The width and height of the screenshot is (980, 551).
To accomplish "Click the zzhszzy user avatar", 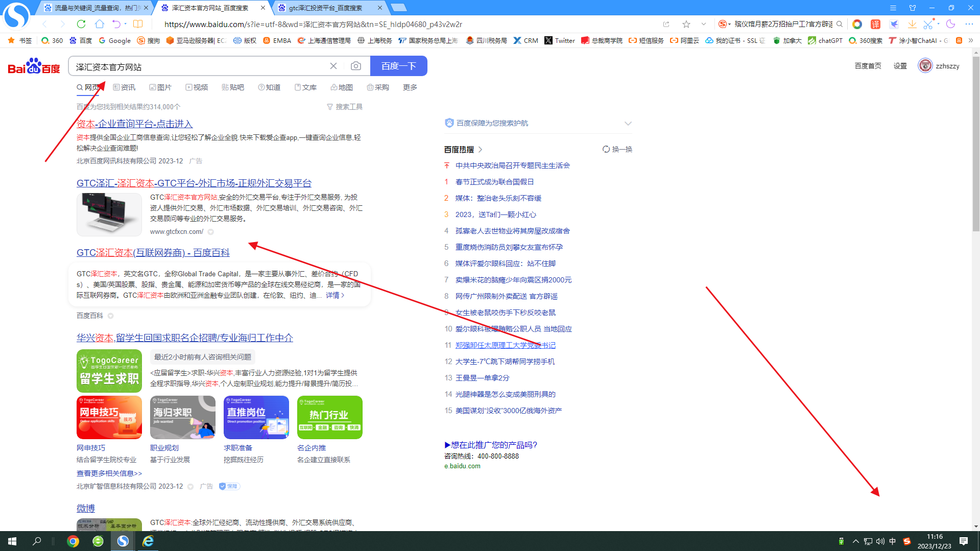I will (925, 65).
